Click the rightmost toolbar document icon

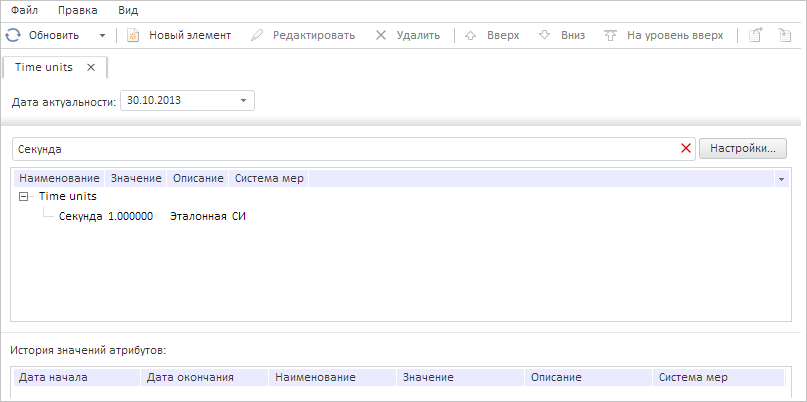(x=784, y=35)
